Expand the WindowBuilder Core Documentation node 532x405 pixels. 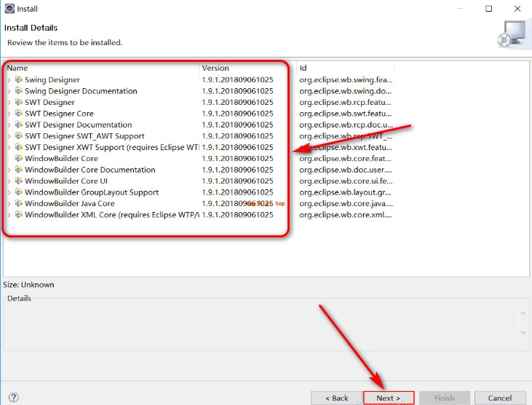coord(9,170)
